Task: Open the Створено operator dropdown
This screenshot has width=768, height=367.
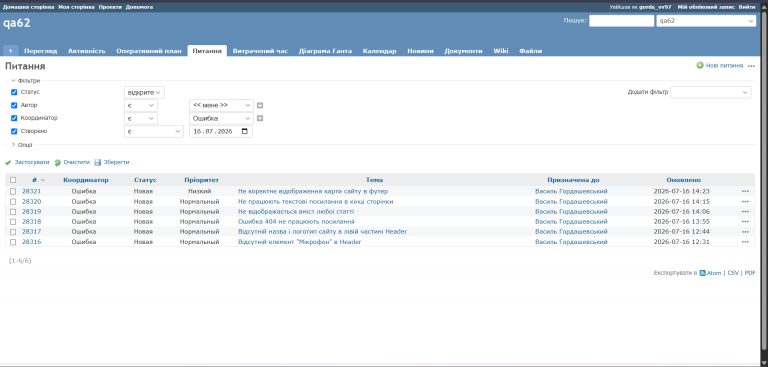Action: (154, 131)
